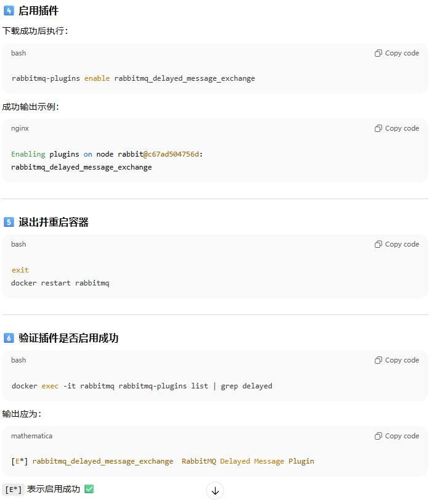Click the 验证插件是否启用成功 heading
This screenshot has height=500, width=448.
(x=68, y=338)
